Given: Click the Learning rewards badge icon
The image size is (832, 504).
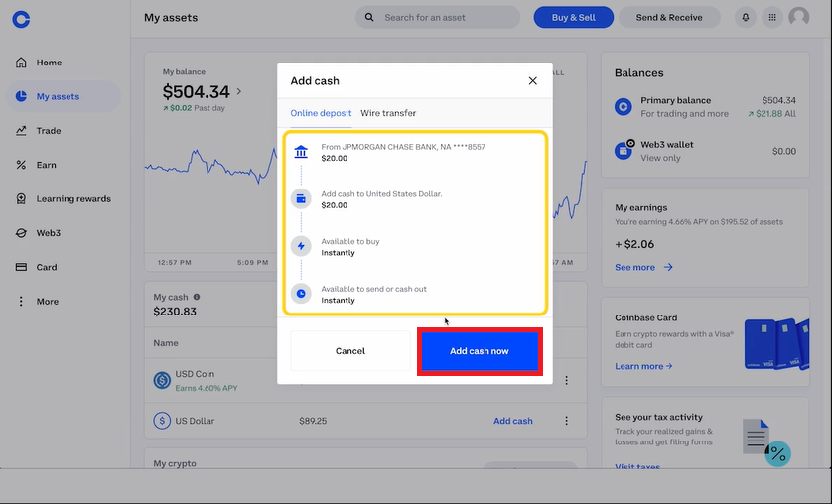Looking at the screenshot, I should tap(21, 198).
